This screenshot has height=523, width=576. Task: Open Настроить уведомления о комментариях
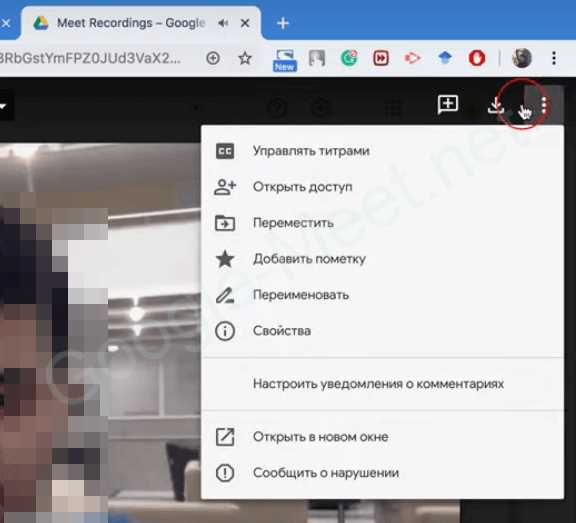point(382,384)
